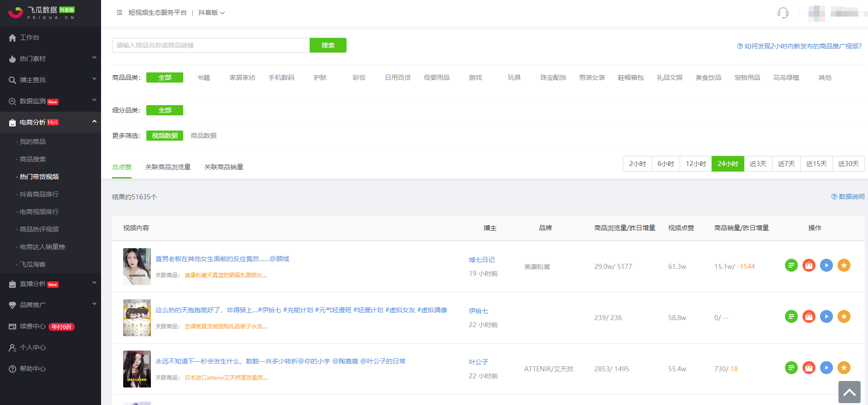
Task: Open the 城七日记 broadcaster link
Action: 481,260
